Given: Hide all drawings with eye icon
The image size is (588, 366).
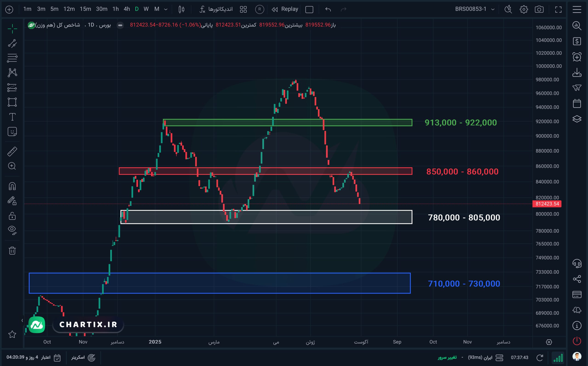Looking at the screenshot, I should [12, 230].
